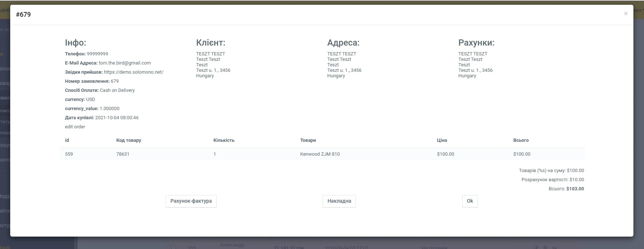
Task: Click the edit order link
Action: point(75,127)
